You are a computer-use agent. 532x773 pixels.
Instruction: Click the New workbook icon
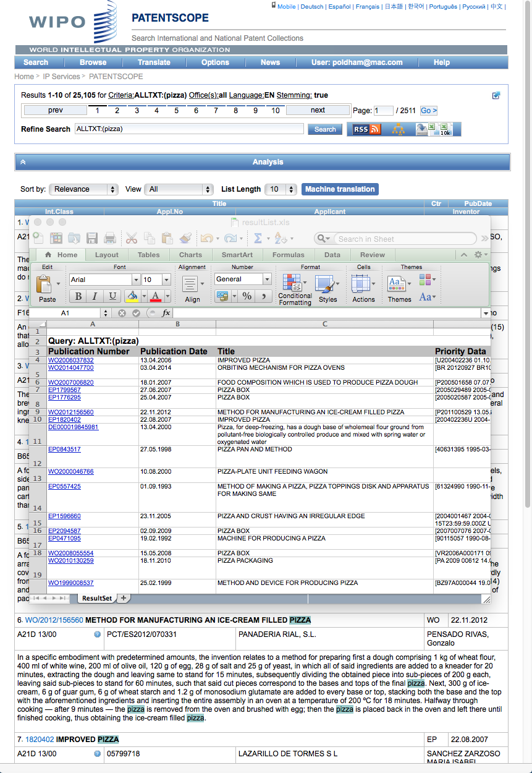[38, 238]
